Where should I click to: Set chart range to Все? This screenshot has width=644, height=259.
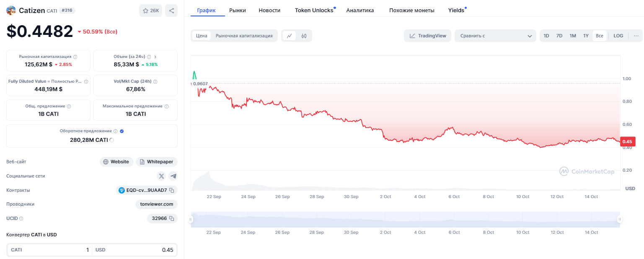pos(600,36)
